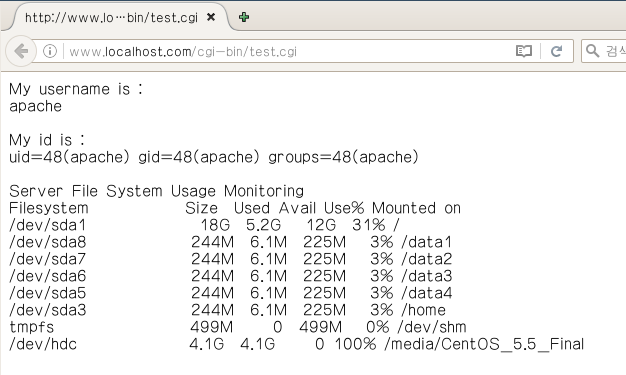Click the /media/CentOS_5.5_Final mount text
This screenshot has height=375, width=626.
click(x=484, y=344)
